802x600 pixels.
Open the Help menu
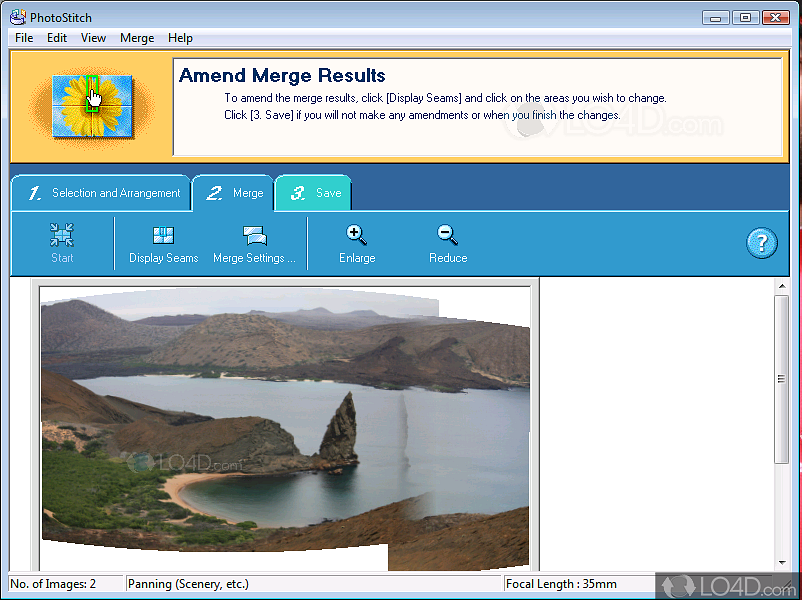(x=180, y=38)
